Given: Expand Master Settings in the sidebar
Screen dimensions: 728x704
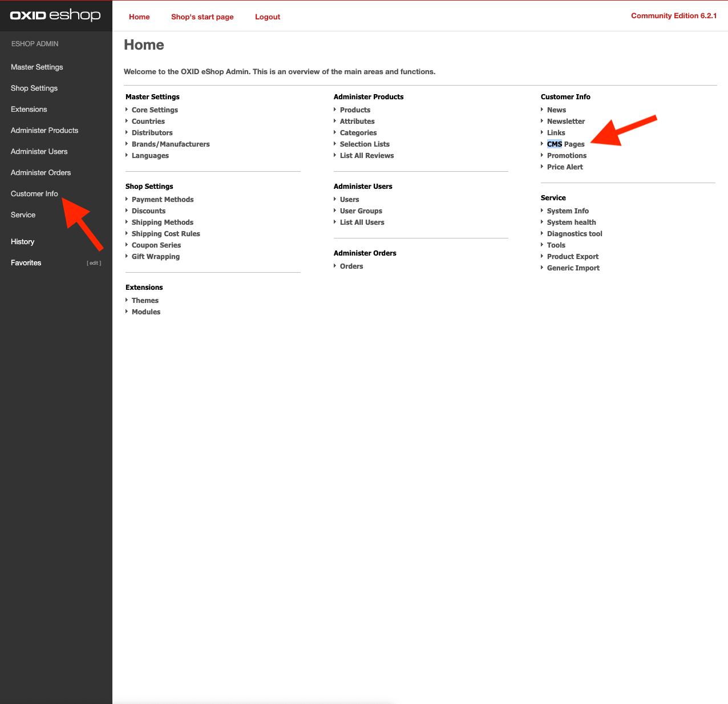Looking at the screenshot, I should (x=37, y=67).
